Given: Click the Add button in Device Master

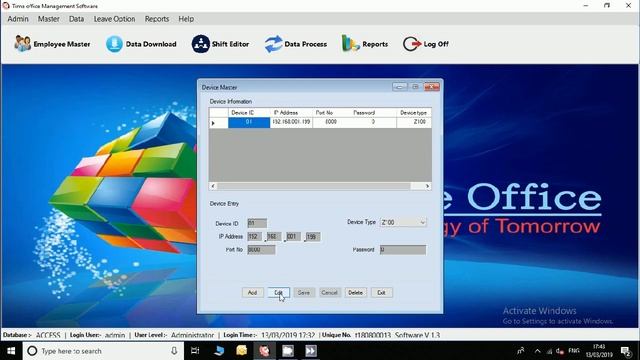Looking at the screenshot, I should pos(252,293).
